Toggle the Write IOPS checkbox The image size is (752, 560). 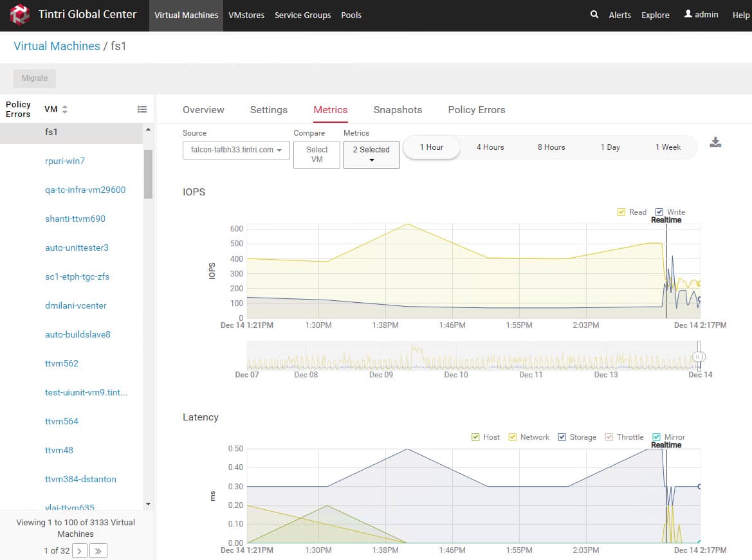(x=659, y=212)
